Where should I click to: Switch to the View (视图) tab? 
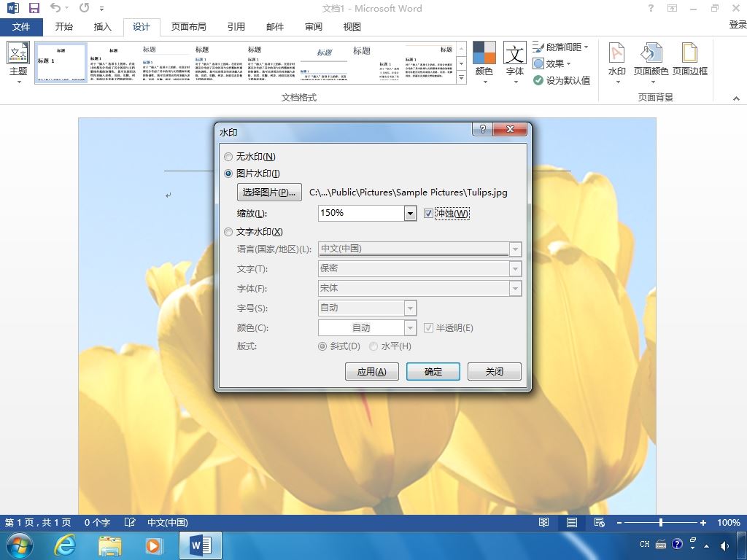coord(352,27)
